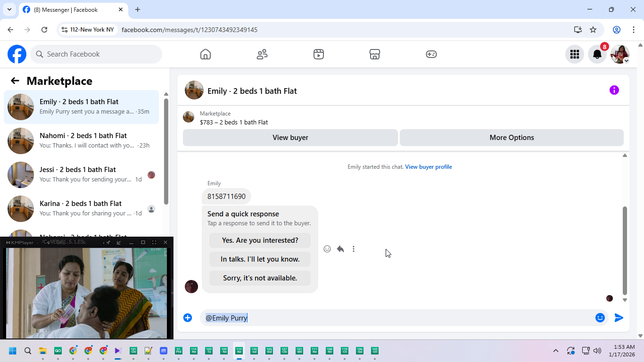The image size is (644, 362).
Task: Send 'Sorry, it's not available.' response
Action: point(260,278)
